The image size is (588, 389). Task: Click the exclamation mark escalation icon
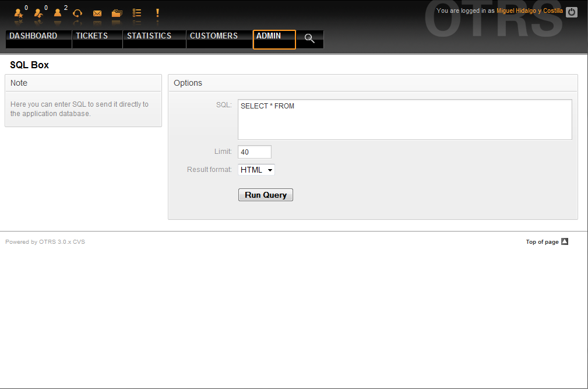(157, 13)
